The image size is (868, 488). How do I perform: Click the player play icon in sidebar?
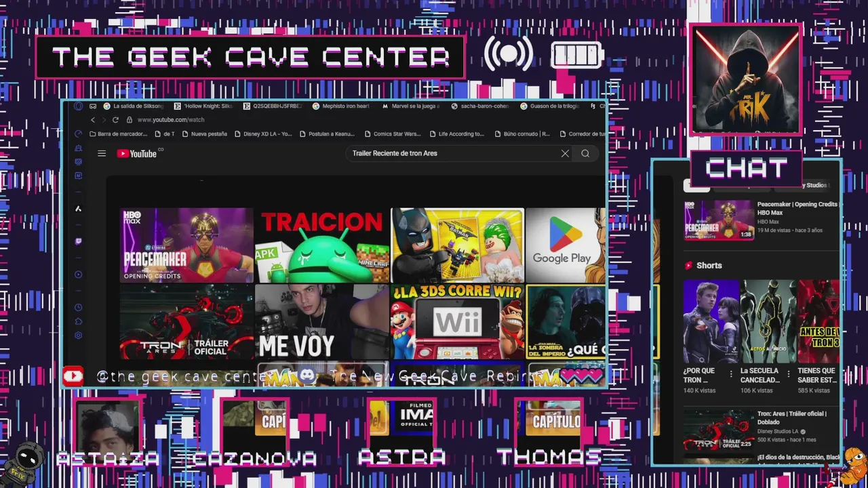[x=79, y=274]
